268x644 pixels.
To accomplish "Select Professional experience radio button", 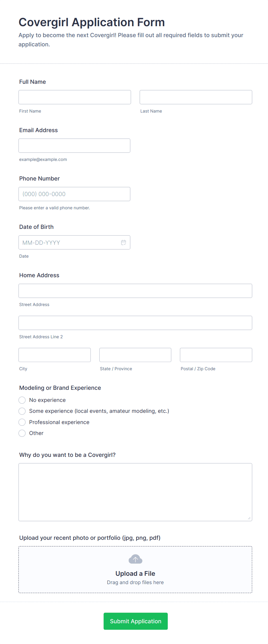I will tap(22, 422).
